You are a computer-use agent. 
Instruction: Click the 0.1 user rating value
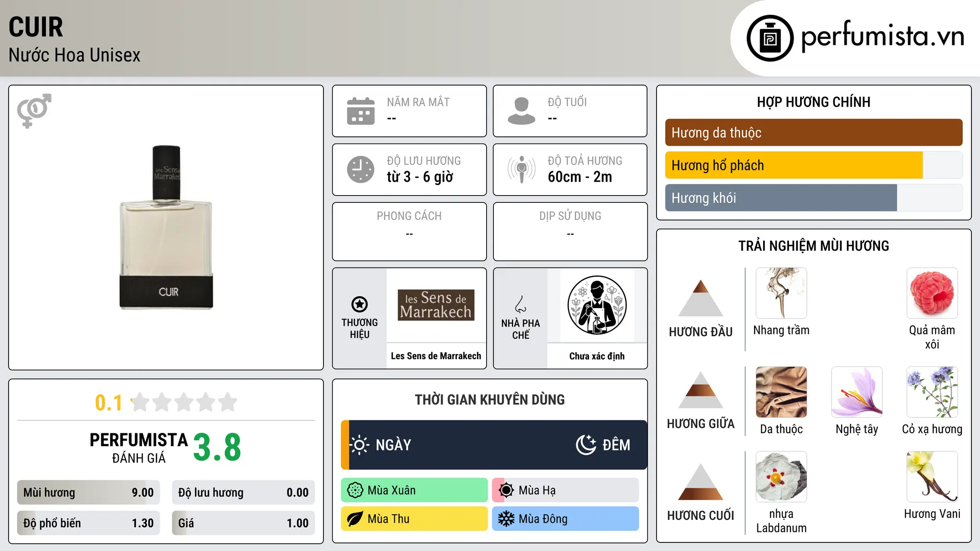[x=109, y=403]
